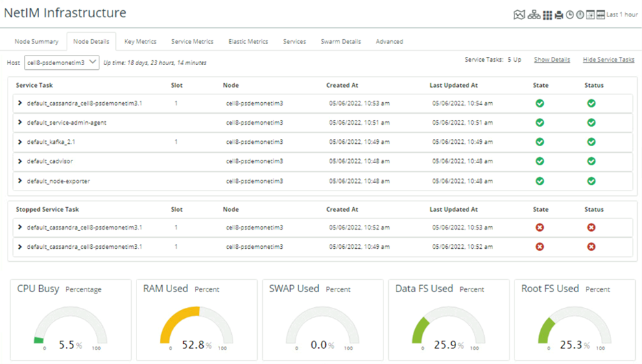The image size is (642, 364).
Task: Open the date range calendar icon
Action: [x=600, y=15]
